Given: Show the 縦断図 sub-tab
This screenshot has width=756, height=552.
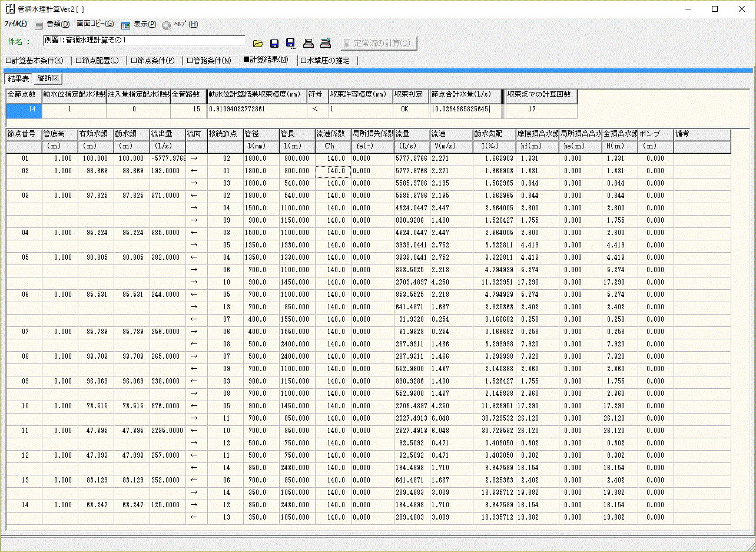Looking at the screenshot, I should pos(48,78).
